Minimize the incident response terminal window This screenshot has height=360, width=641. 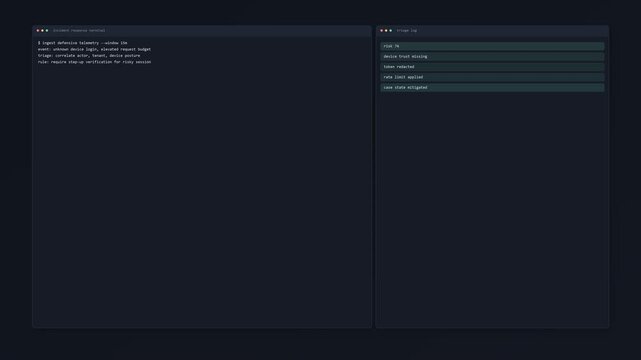coord(43,30)
